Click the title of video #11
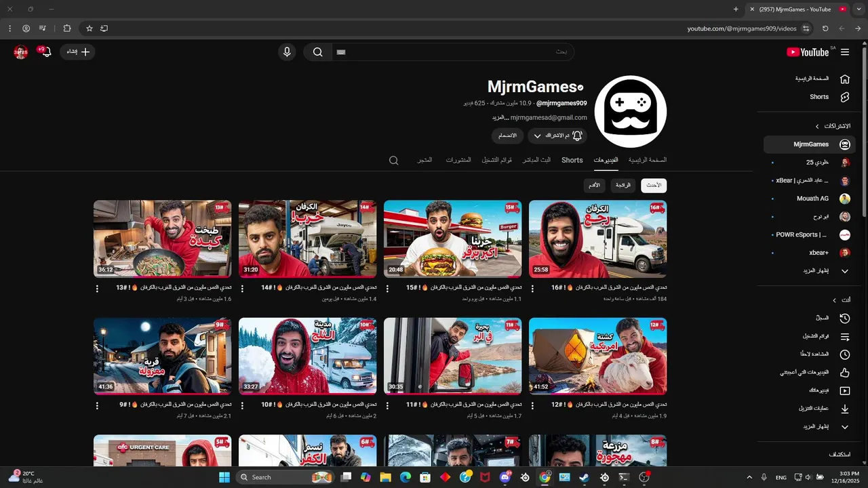Image resolution: width=868 pixels, height=488 pixels. pos(464,405)
